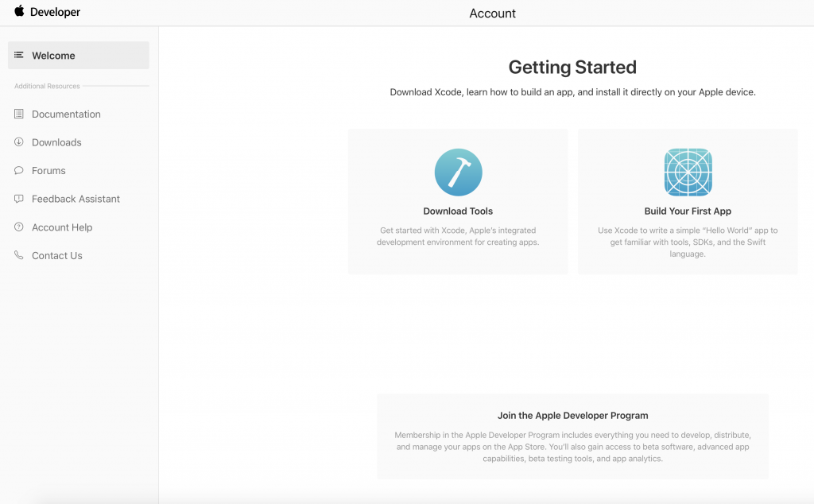814x504 pixels.
Task: Select the Welcome sidebar item
Action: [79, 55]
